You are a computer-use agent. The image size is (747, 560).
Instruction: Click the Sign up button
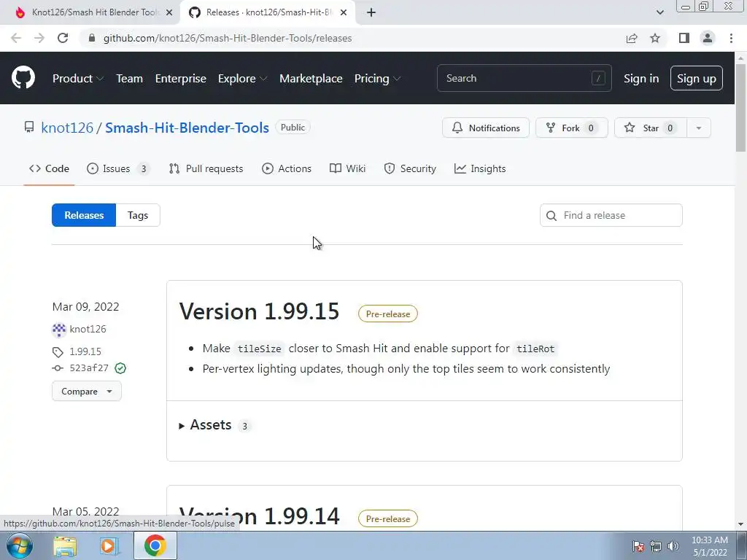coord(697,79)
